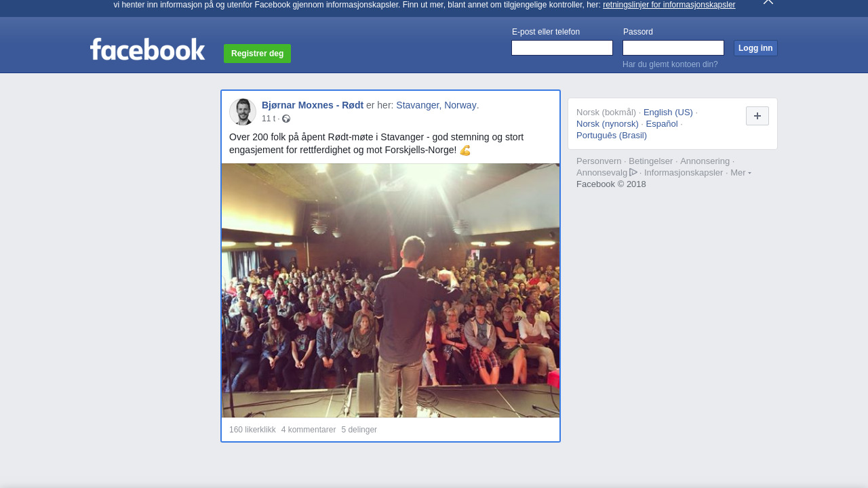The image size is (868, 488).
Task: Switch language to Português (Brasil)
Action: tap(612, 136)
